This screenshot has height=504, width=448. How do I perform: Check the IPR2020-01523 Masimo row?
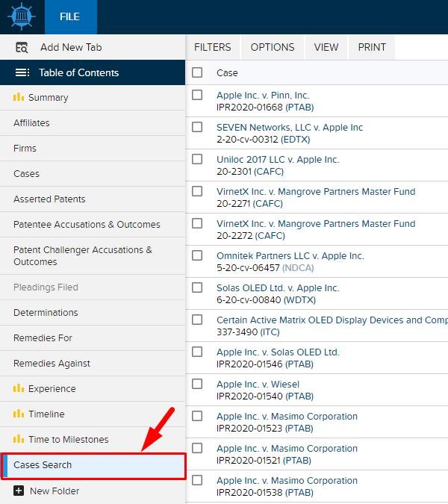coord(197,416)
